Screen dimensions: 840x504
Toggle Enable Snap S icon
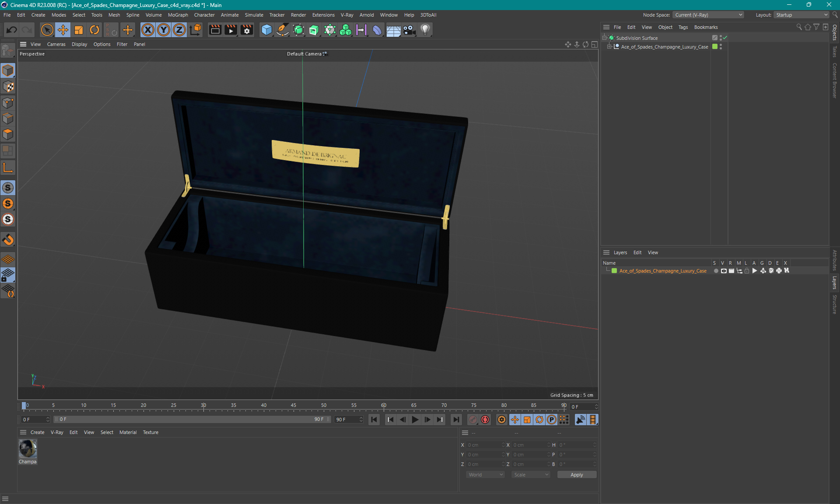pyautogui.click(x=8, y=188)
